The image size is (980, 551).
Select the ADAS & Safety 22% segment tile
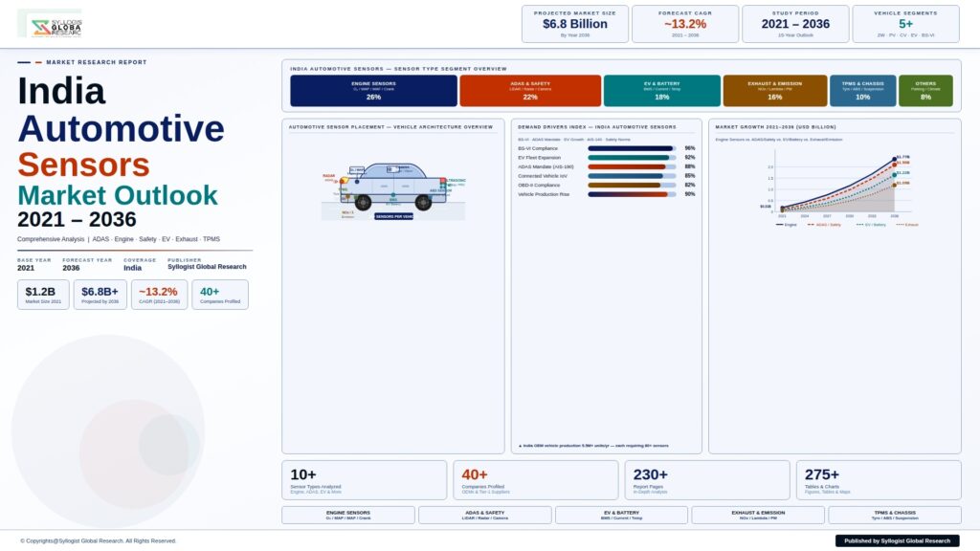point(529,91)
